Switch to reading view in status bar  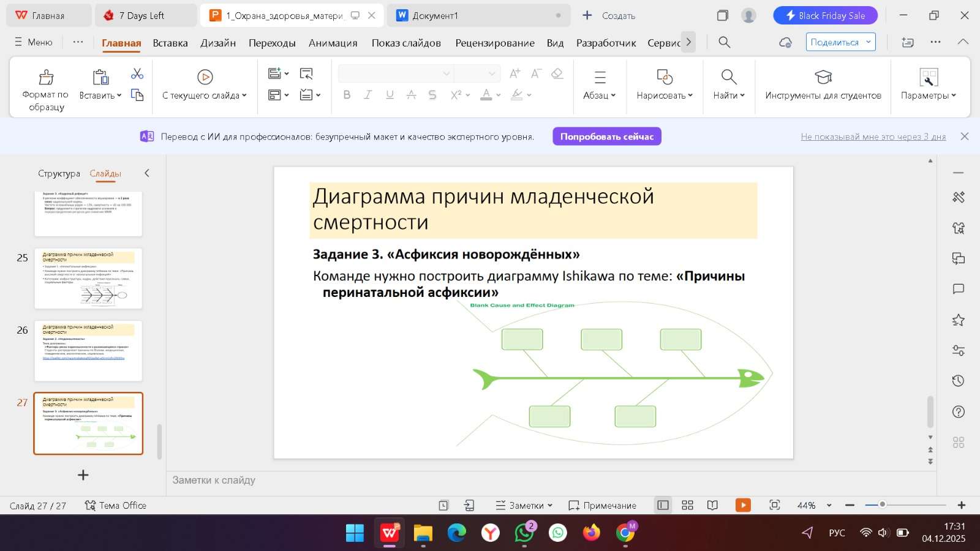(712, 505)
